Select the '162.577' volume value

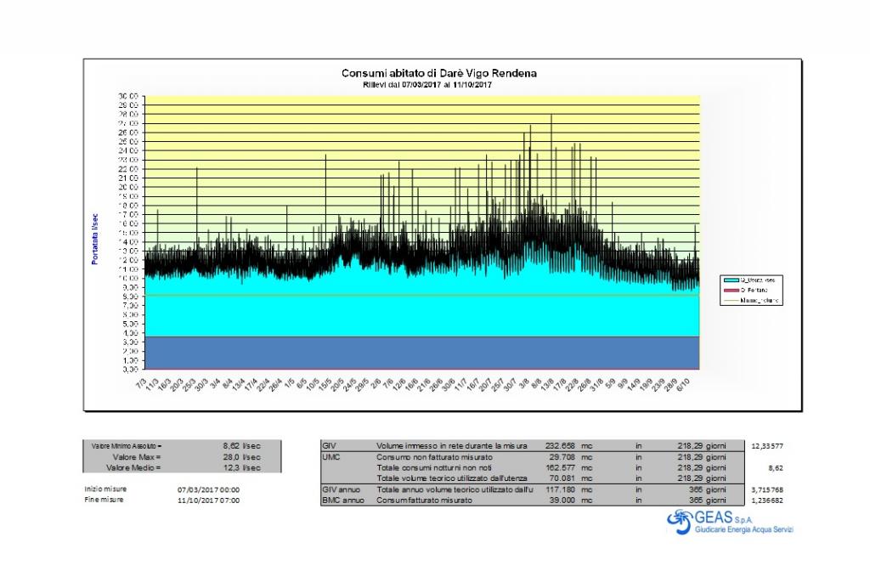(561, 467)
